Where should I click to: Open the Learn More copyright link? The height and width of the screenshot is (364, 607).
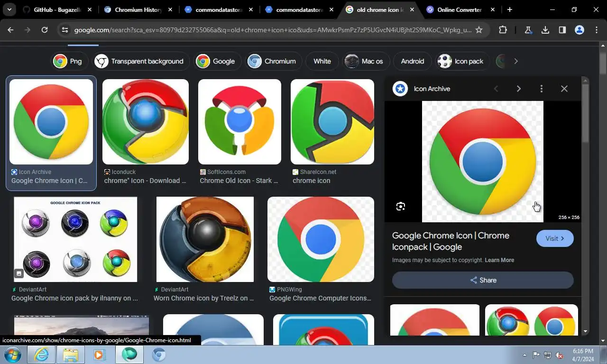tap(499, 260)
